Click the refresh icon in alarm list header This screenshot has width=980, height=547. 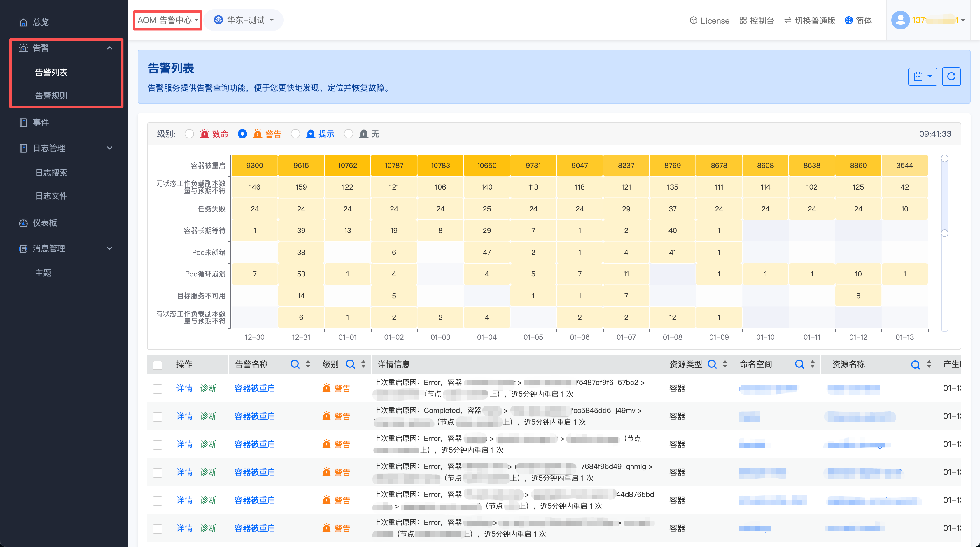click(951, 76)
